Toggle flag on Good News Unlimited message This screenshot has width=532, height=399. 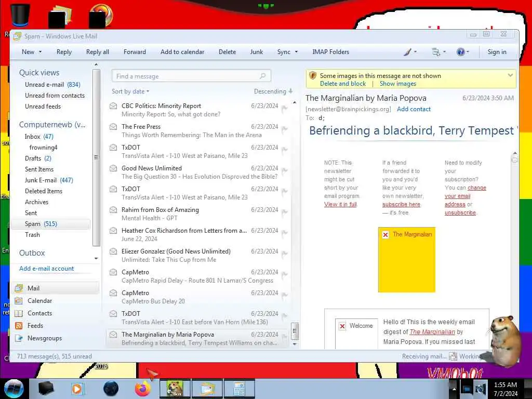click(x=285, y=170)
